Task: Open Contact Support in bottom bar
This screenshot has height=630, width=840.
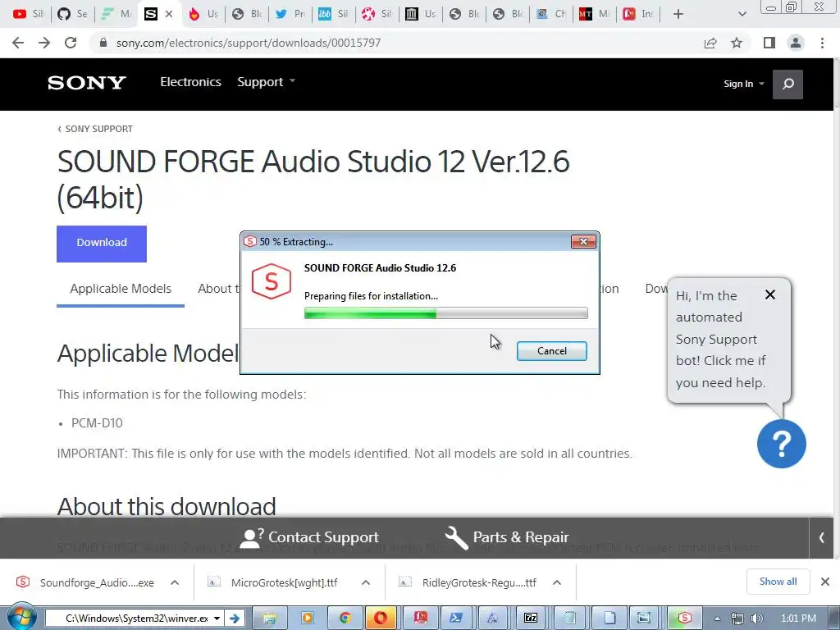Action: click(309, 537)
